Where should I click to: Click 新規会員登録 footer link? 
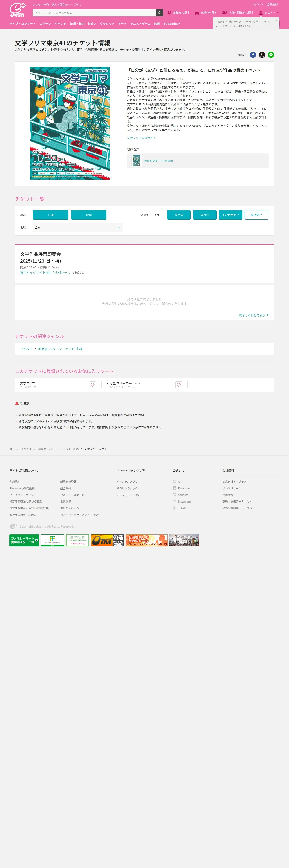[x=68, y=482]
